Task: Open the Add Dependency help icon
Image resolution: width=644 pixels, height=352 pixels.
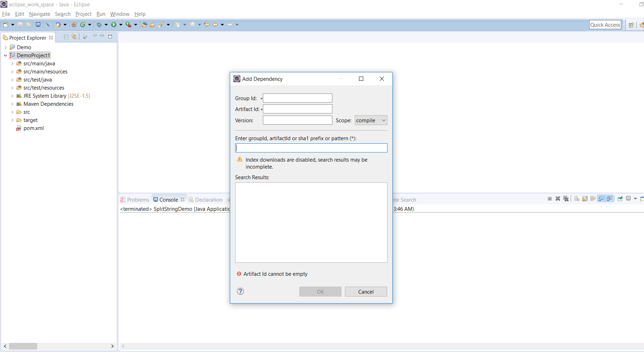Action: 240,291
